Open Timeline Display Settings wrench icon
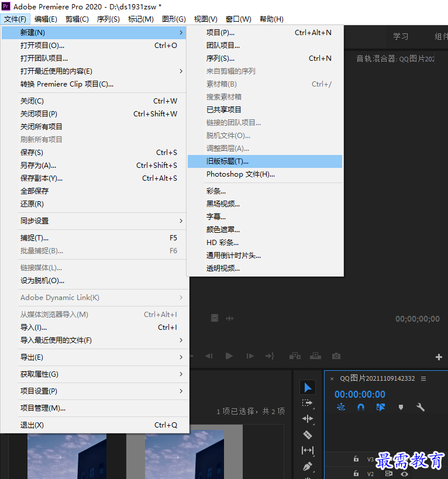This screenshot has height=479, width=448. (x=421, y=407)
